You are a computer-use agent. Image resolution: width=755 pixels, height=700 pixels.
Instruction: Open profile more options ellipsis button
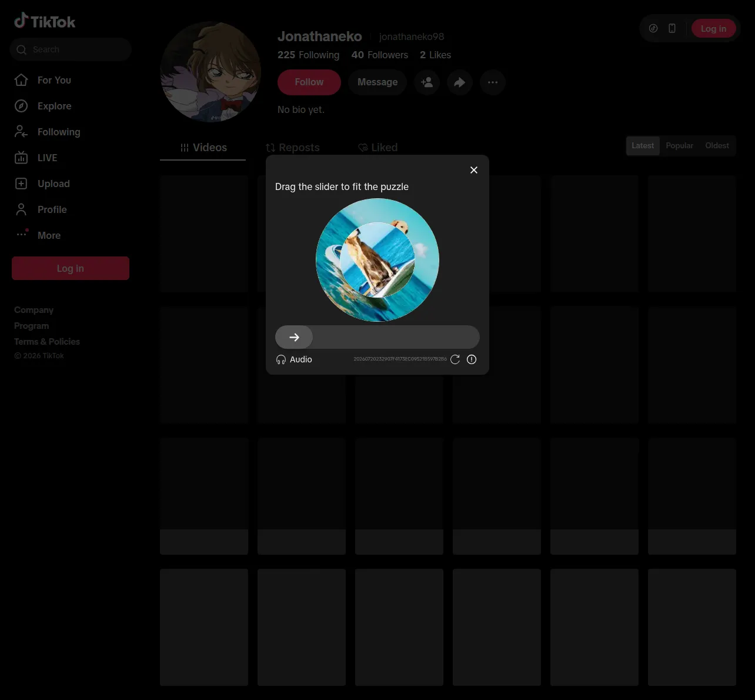493,82
